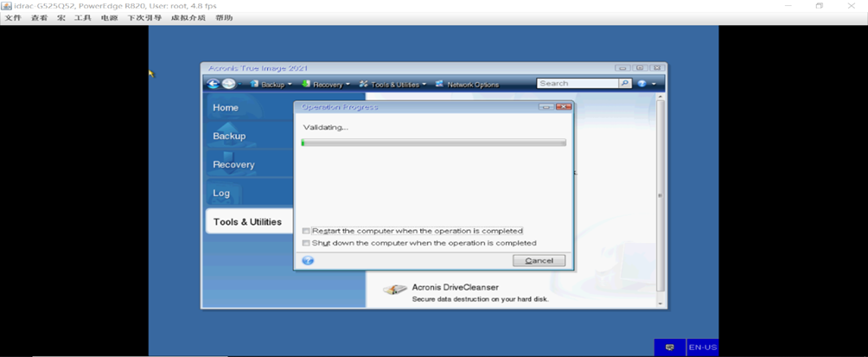868x357 pixels.
Task: Click the Validating... status text
Action: point(325,127)
